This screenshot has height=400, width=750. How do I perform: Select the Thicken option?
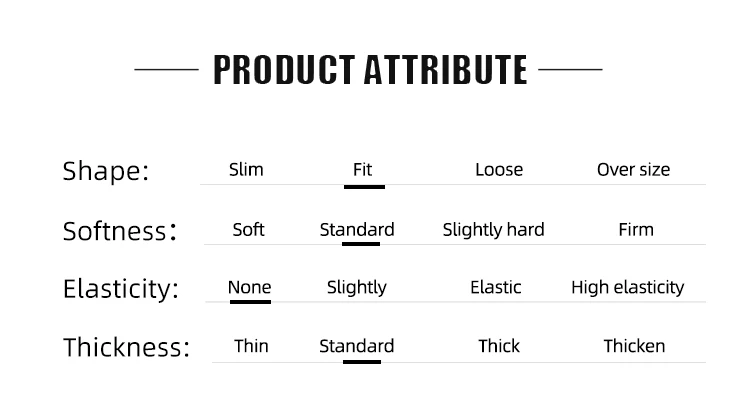(634, 346)
